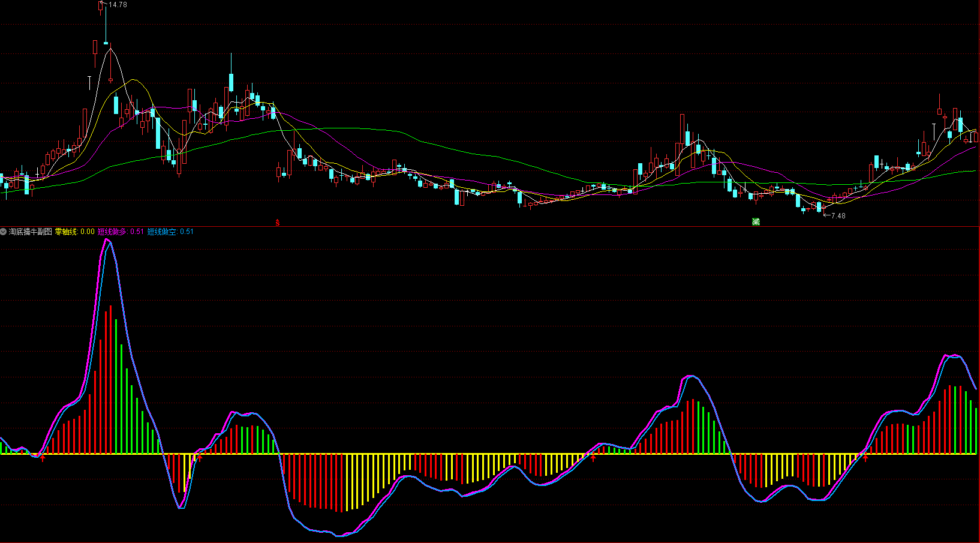Click the magenta 短线做多 legend label
This screenshot has width=980, height=543.
(x=112, y=232)
